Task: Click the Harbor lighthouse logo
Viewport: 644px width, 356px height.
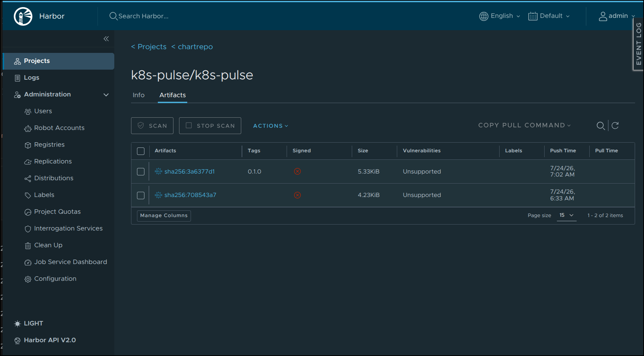Action: point(23,16)
